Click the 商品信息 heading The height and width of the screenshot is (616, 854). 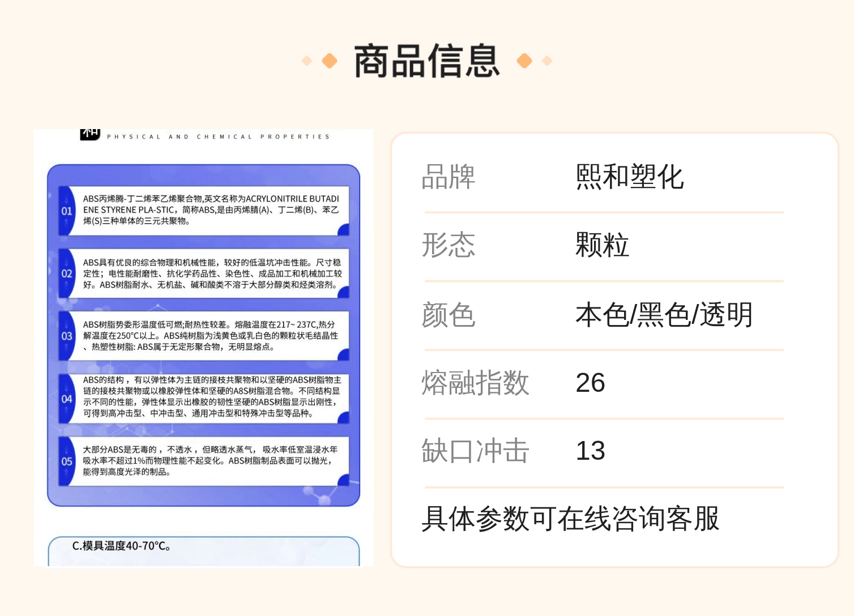coord(427,61)
